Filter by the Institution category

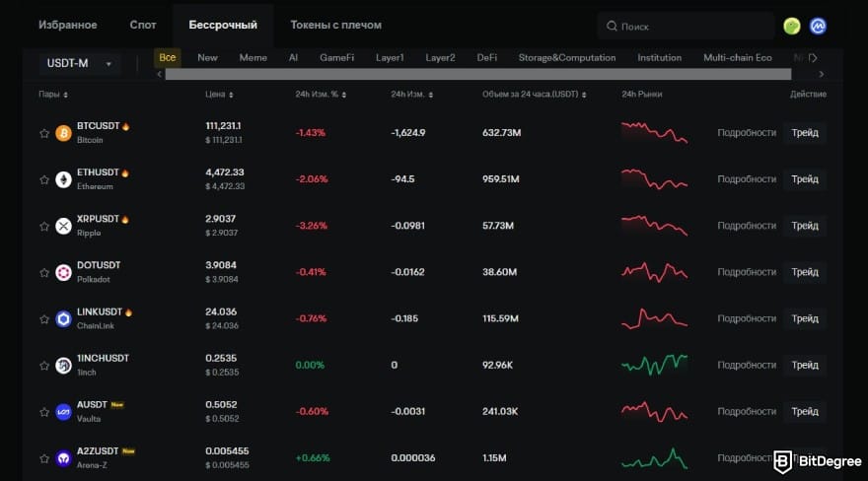pyautogui.click(x=659, y=57)
